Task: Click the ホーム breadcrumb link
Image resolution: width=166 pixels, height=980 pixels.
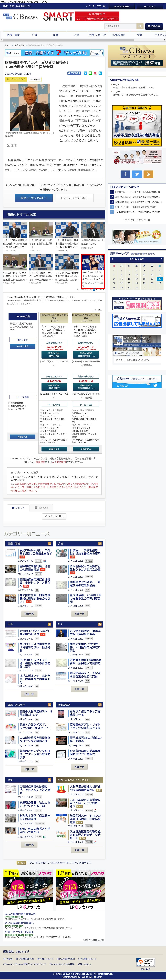Action: pos(8,45)
